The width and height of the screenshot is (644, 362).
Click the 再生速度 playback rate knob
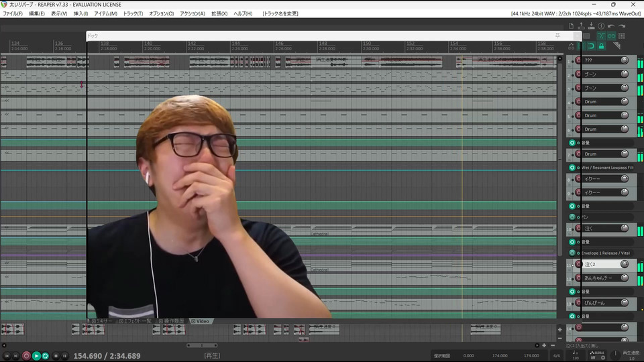pyautogui.click(x=615, y=354)
